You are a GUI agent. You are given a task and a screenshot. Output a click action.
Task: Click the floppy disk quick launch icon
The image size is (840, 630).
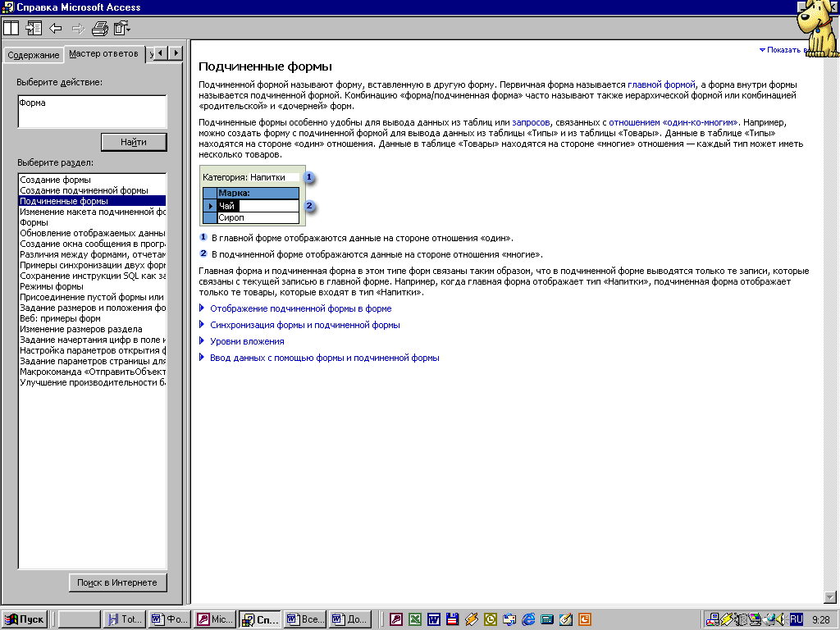click(452, 619)
